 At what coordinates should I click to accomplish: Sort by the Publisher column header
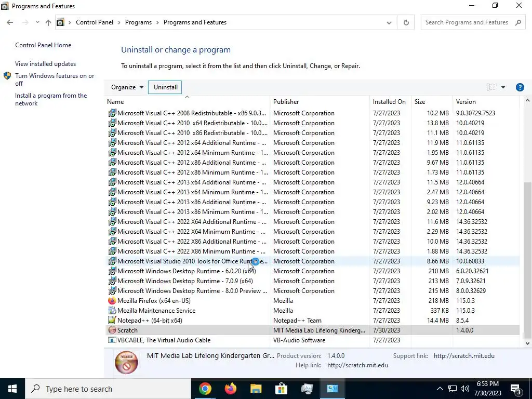tap(320, 101)
